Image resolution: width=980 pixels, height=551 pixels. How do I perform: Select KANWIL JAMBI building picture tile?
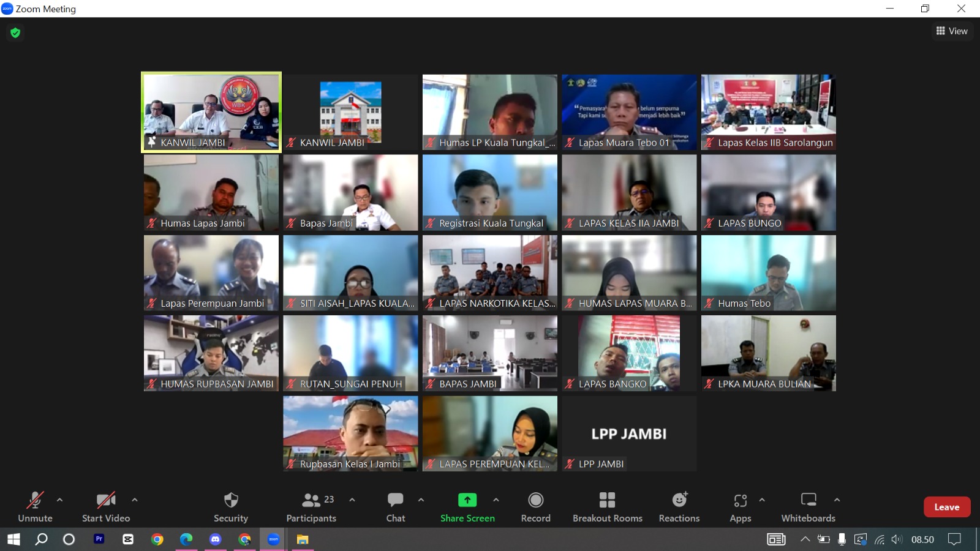[x=350, y=112]
